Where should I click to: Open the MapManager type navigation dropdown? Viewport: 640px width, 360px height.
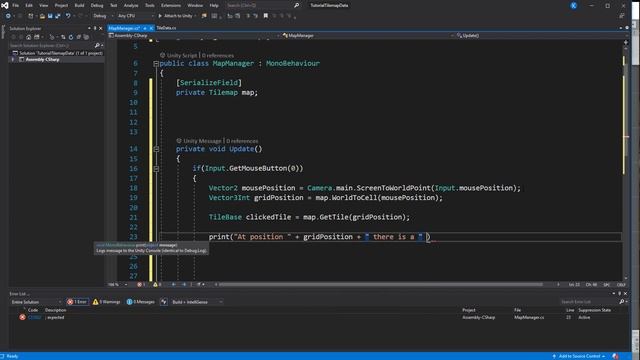coord(368,36)
